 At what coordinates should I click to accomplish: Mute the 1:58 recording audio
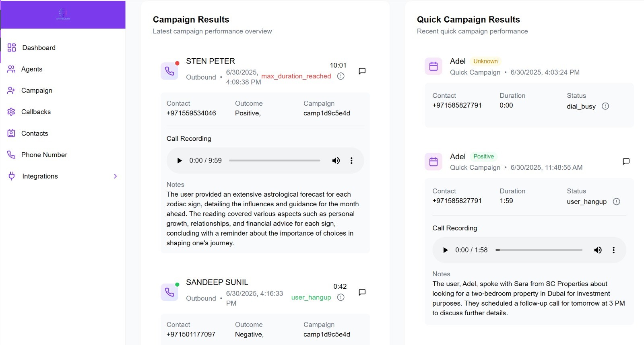pyautogui.click(x=598, y=250)
